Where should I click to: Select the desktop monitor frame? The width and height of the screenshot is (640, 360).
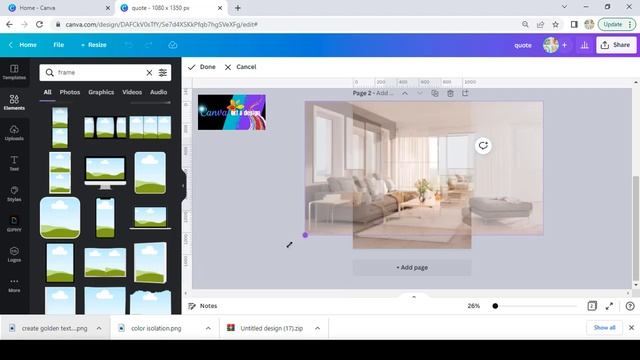(105, 173)
